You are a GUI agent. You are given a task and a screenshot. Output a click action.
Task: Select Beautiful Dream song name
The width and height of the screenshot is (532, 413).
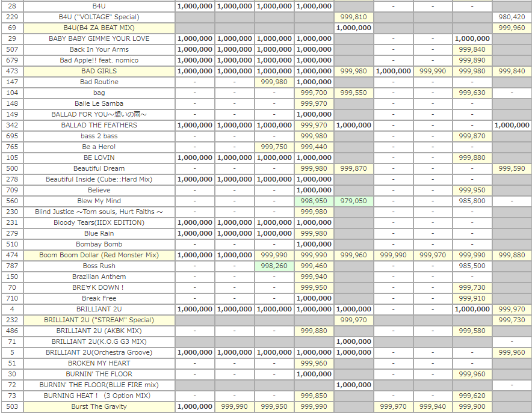(x=99, y=169)
